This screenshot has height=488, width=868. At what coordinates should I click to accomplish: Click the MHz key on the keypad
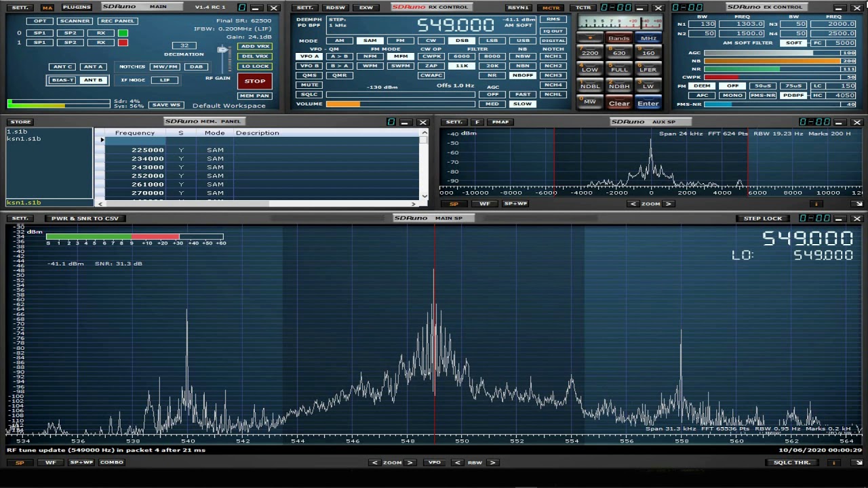pyautogui.click(x=648, y=39)
